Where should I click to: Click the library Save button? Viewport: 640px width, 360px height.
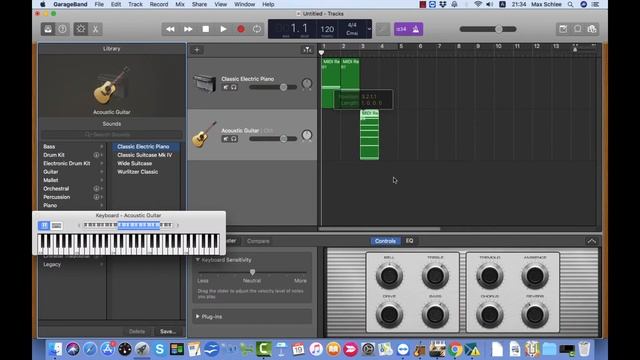tap(168, 331)
